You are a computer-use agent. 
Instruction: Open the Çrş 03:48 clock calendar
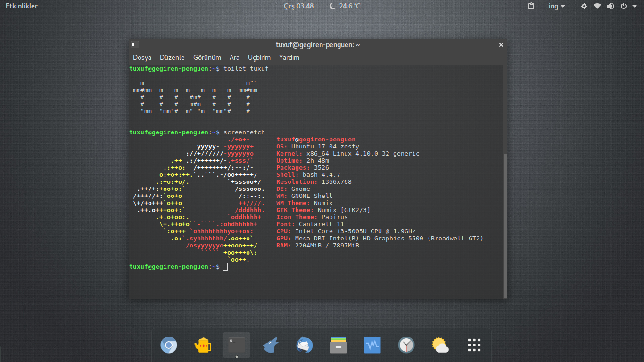pyautogui.click(x=298, y=6)
